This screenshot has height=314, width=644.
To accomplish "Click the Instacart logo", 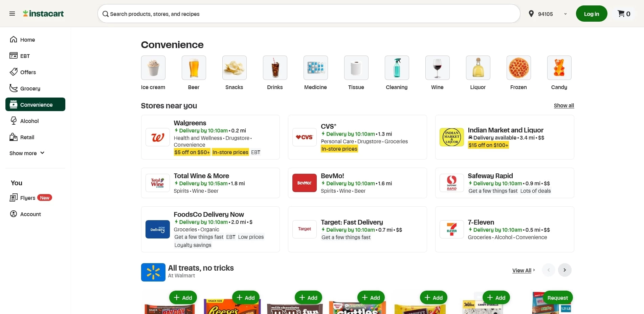I will point(43,14).
